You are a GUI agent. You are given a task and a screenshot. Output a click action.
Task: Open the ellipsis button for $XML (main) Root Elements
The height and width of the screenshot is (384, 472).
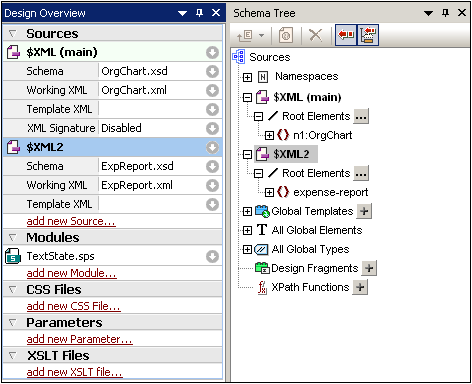pos(361,117)
